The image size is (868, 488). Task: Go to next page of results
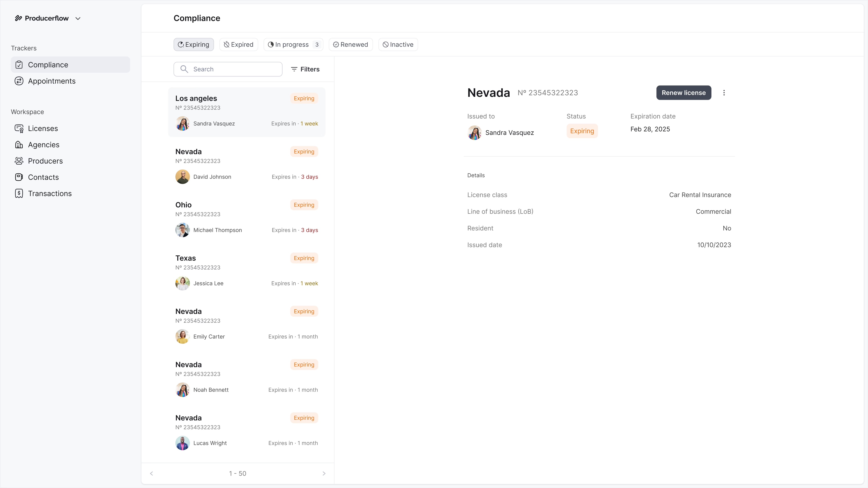coord(324,474)
